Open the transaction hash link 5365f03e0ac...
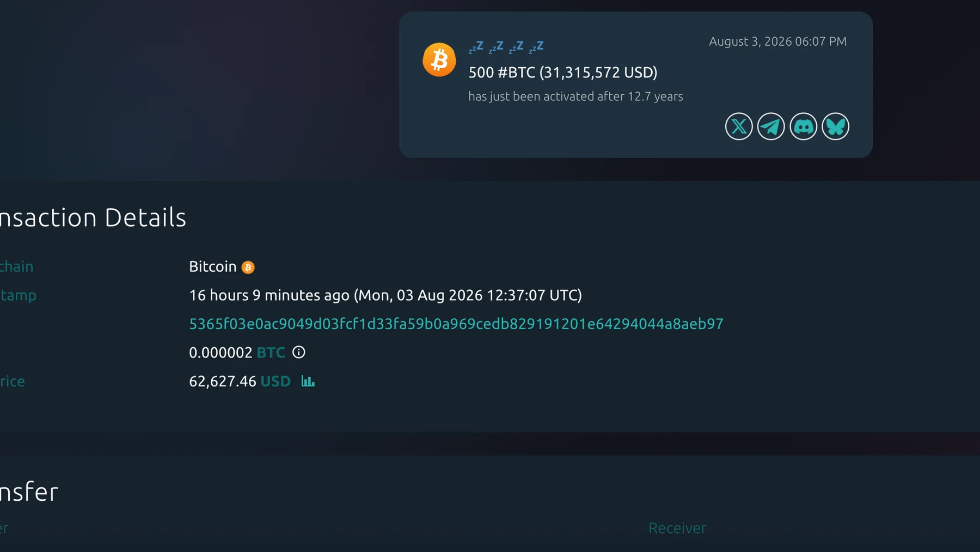This screenshot has width=980, height=552. [456, 324]
